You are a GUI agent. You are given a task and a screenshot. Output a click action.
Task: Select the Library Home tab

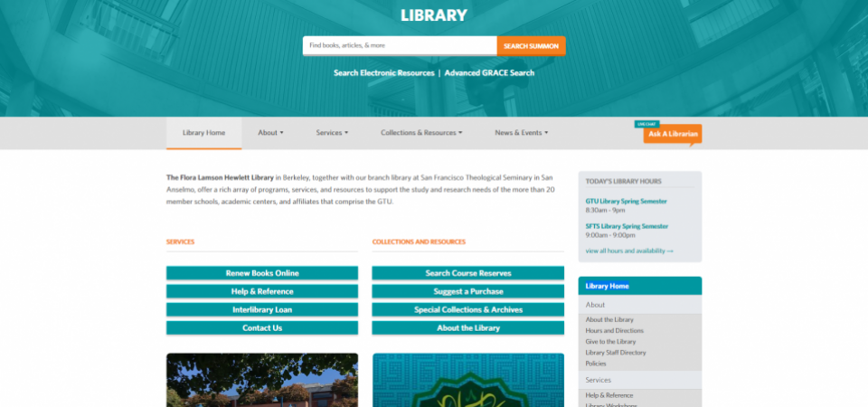click(x=203, y=133)
